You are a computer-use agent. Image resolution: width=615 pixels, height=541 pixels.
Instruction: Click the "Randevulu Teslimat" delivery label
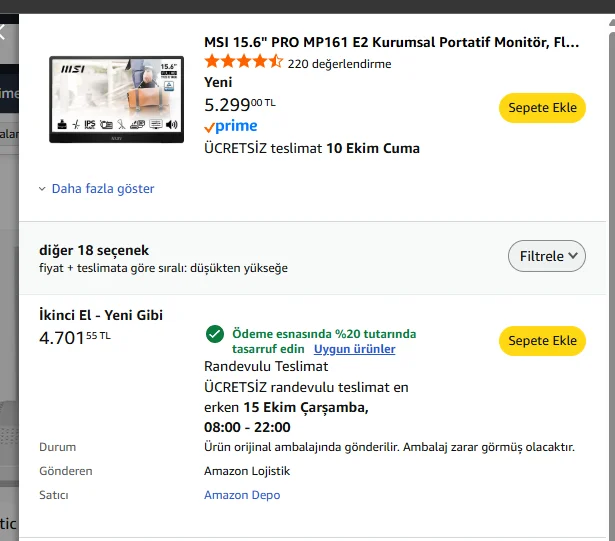(x=266, y=366)
